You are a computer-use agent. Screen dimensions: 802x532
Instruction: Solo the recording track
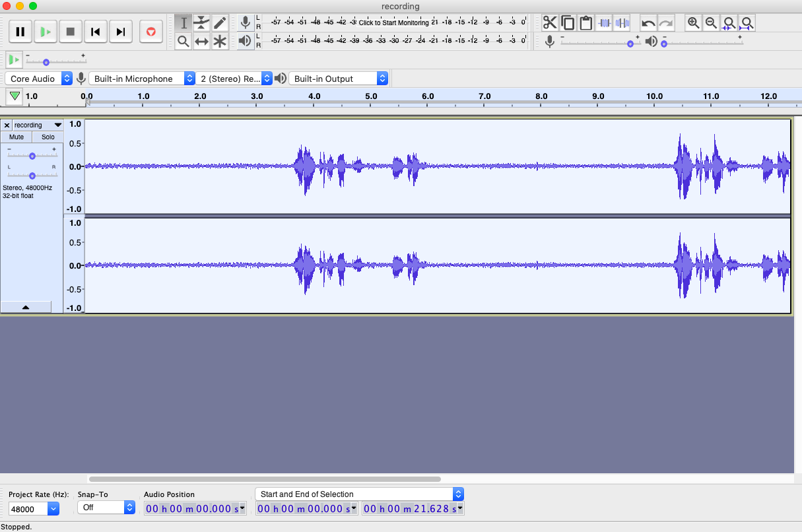coord(48,137)
